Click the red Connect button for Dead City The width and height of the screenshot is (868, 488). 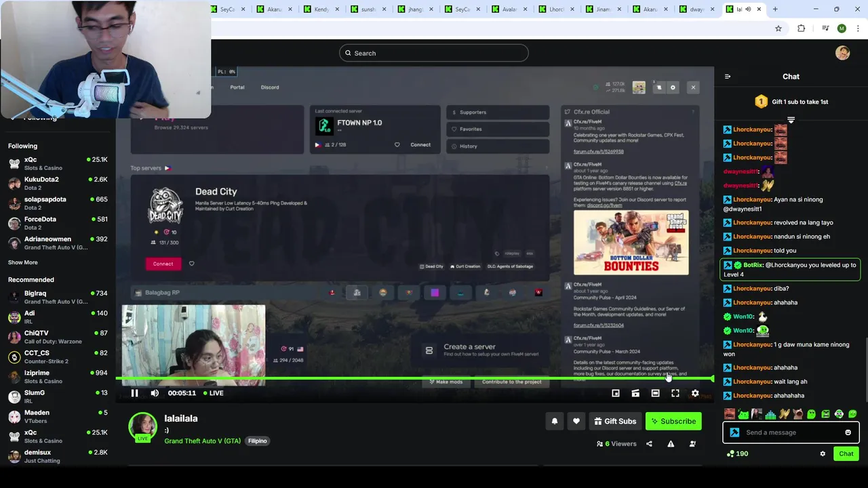point(163,264)
